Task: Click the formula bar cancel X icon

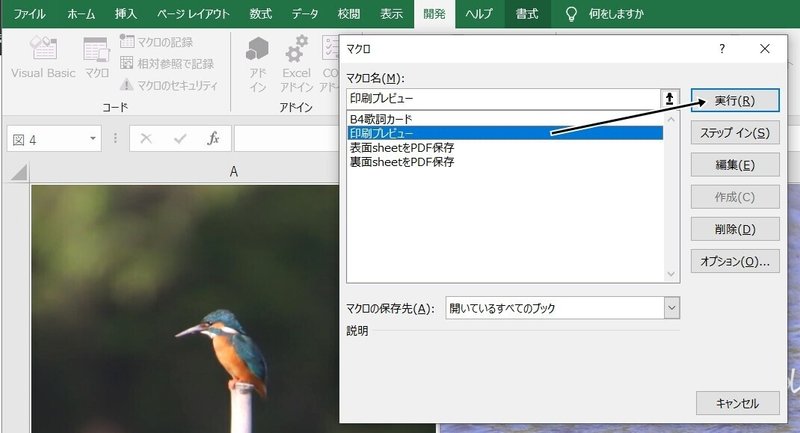Action: 146,139
